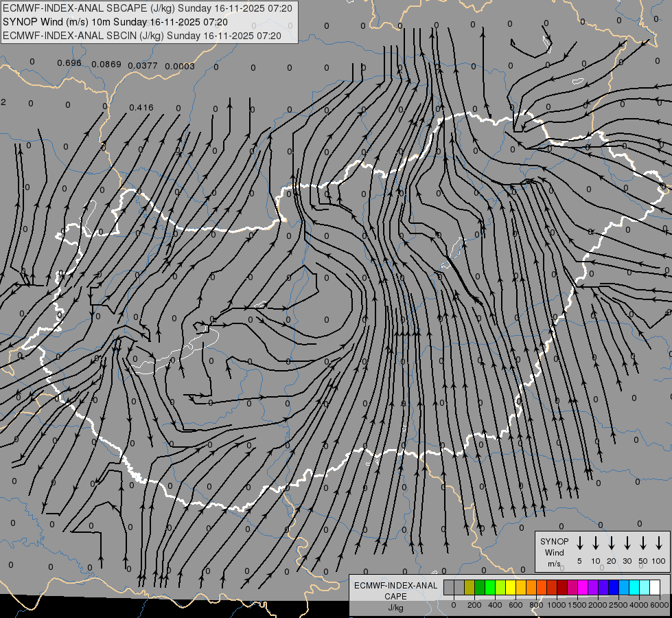Select the pale cyan CAPE swatch

pyautogui.click(x=644, y=587)
